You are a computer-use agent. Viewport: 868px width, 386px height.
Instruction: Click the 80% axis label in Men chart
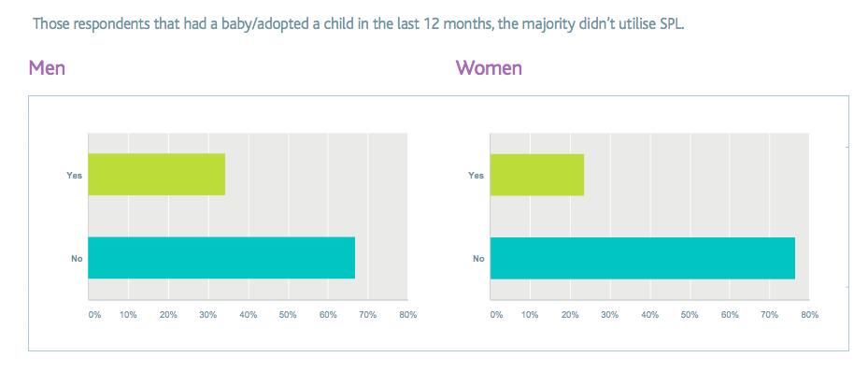tap(407, 315)
